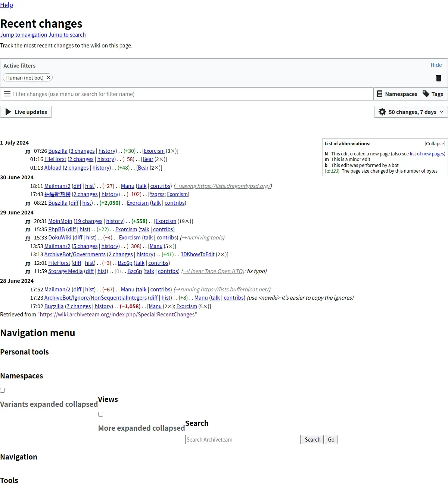Open history of Abload

[101, 168]
